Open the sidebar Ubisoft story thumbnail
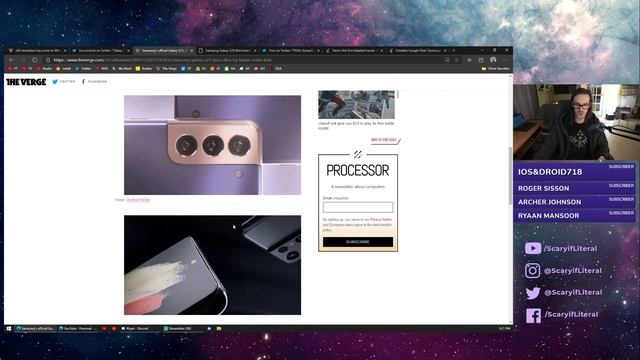640x360 pixels. [356, 104]
